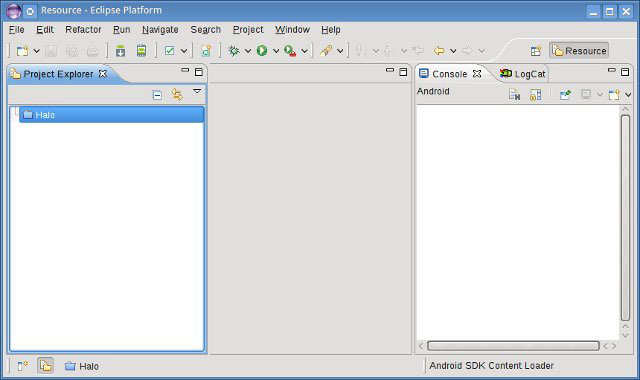640x380 pixels.
Task: Close the Project Explorer view
Action: click(103, 73)
